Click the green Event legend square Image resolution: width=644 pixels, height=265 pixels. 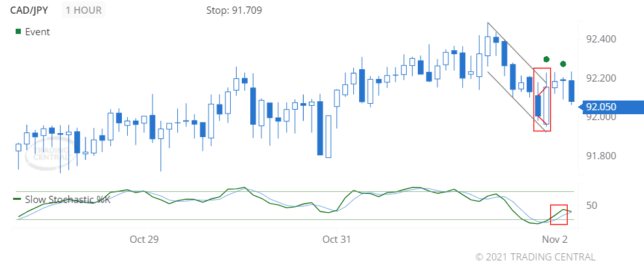18,31
